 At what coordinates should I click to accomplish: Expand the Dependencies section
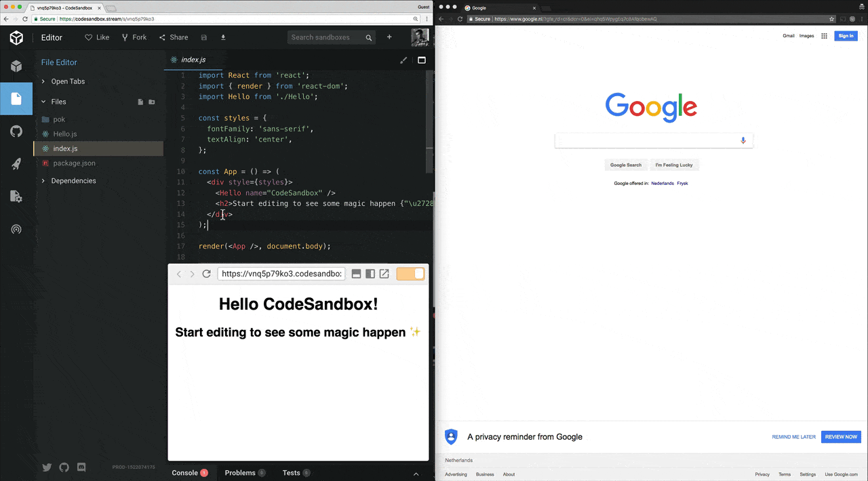point(73,181)
